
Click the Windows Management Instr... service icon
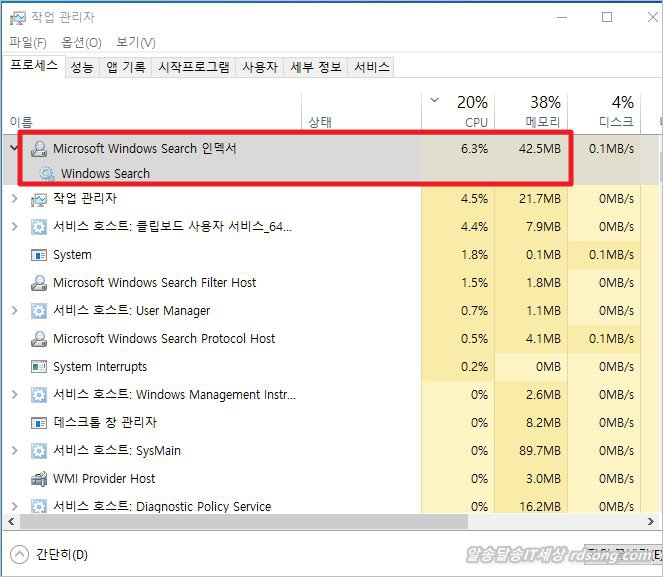click(39, 395)
